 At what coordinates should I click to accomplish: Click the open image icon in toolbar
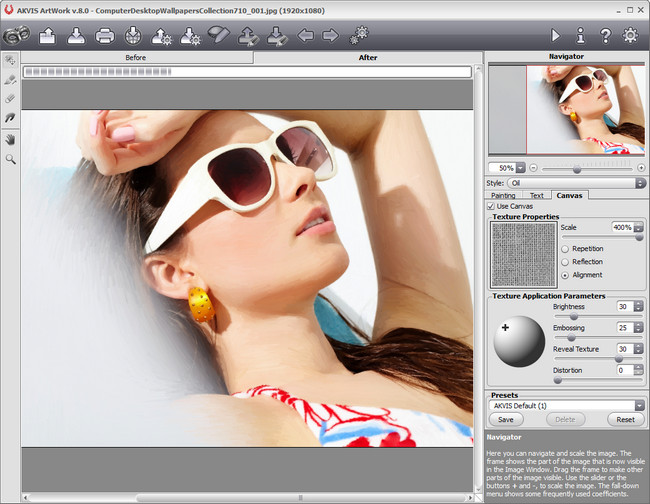pyautogui.click(x=47, y=36)
